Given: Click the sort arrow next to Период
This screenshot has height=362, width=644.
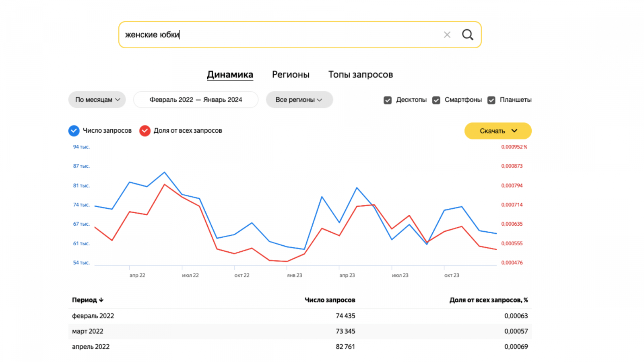Looking at the screenshot, I should pos(101,300).
